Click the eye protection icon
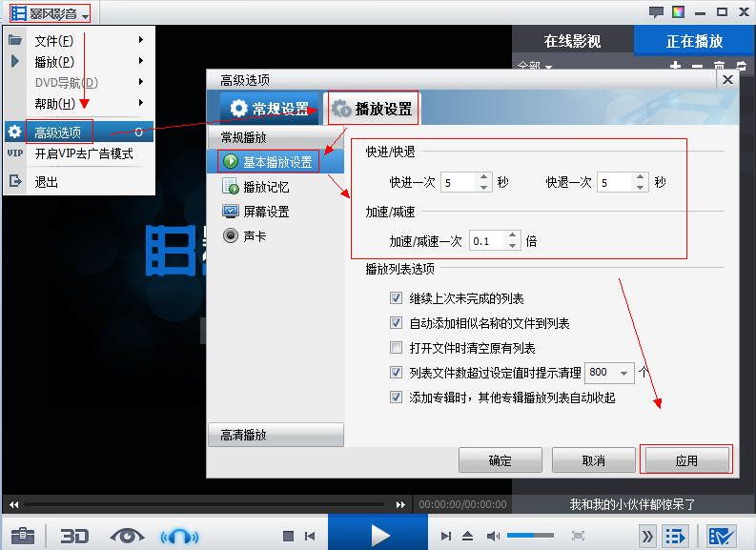Image resolution: width=756 pixels, height=550 pixels. [x=128, y=536]
